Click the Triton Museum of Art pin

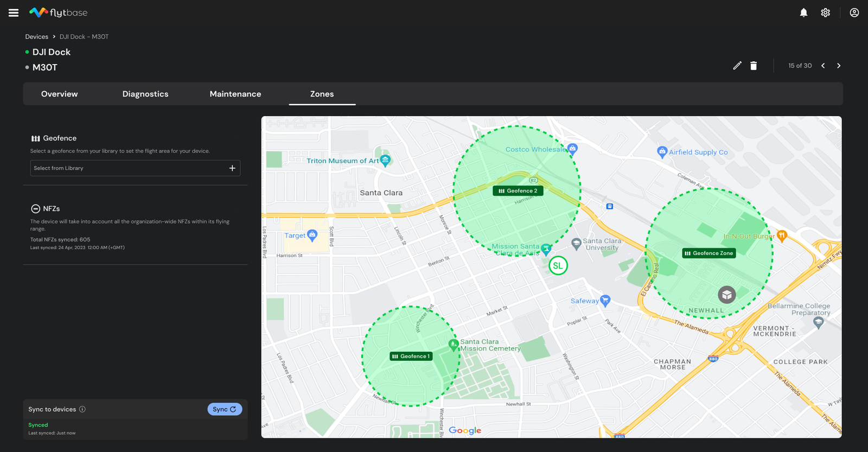tap(385, 160)
